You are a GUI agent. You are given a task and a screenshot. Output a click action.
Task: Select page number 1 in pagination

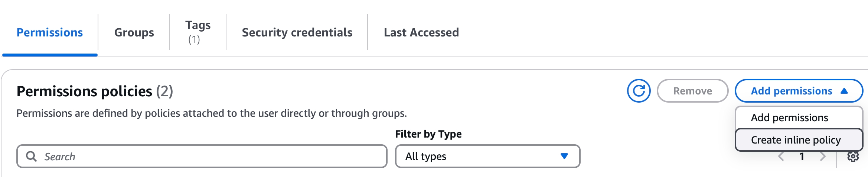point(802,157)
